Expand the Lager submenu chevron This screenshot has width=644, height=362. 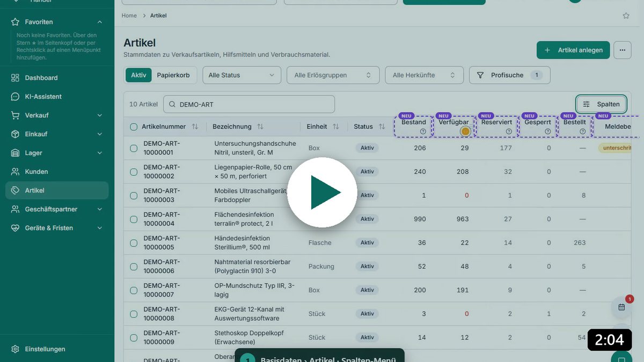click(100, 153)
